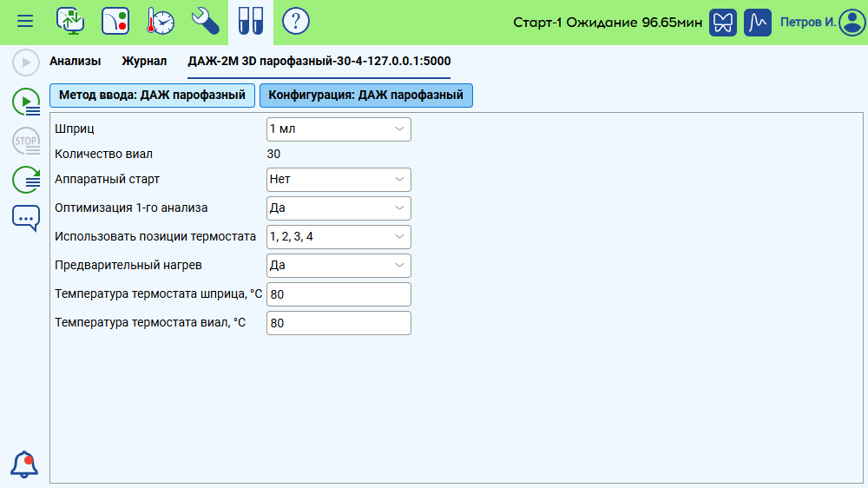Open the Аппаратный старт dropdown

pyautogui.click(x=339, y=180)
